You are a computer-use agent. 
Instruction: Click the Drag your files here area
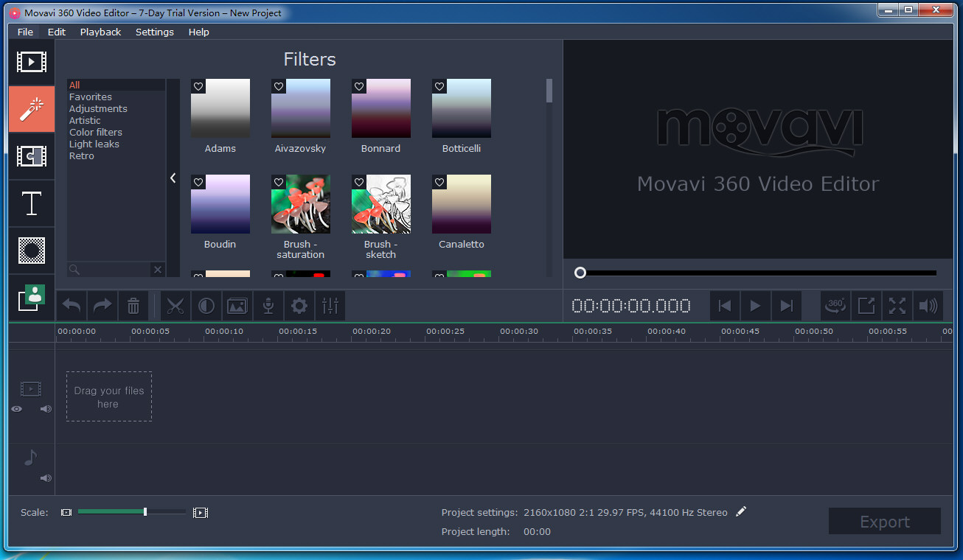tap(109, 396)
